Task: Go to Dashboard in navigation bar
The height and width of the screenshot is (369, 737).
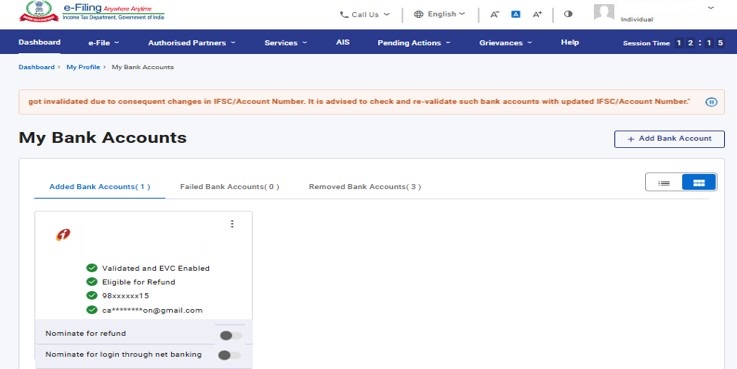Action: 39,42
